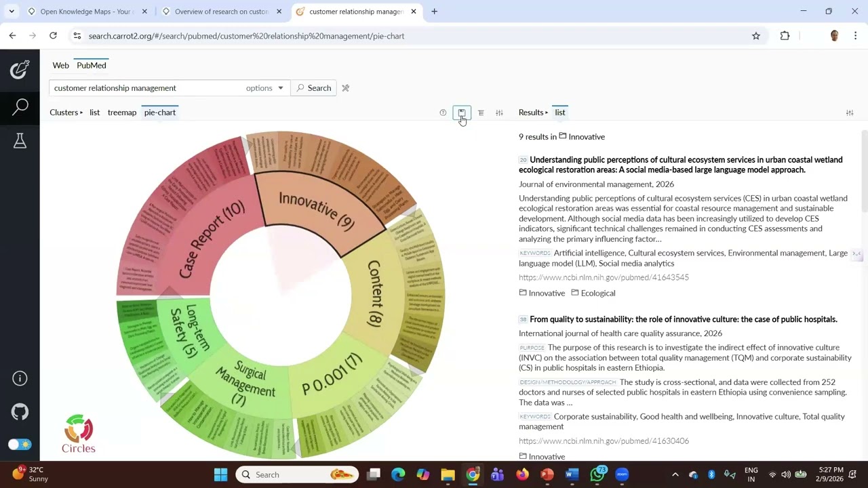Viewport: 868px width, 488px height.
Task: Go back in the browser
Action: coord(12,36)
